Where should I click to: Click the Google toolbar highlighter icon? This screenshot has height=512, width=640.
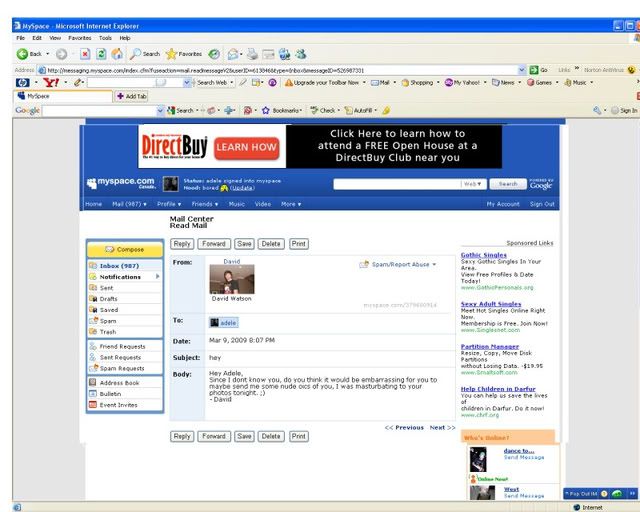[x=386, y=110]
